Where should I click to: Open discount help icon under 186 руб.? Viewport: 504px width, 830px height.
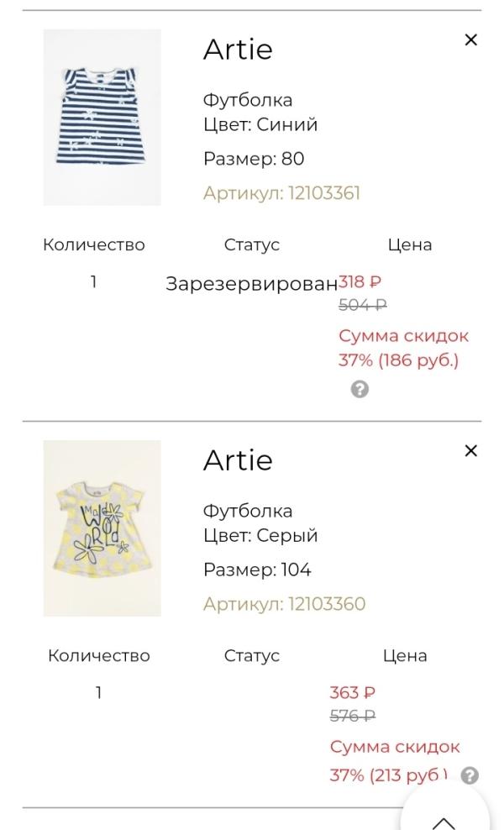pos(360,389)
